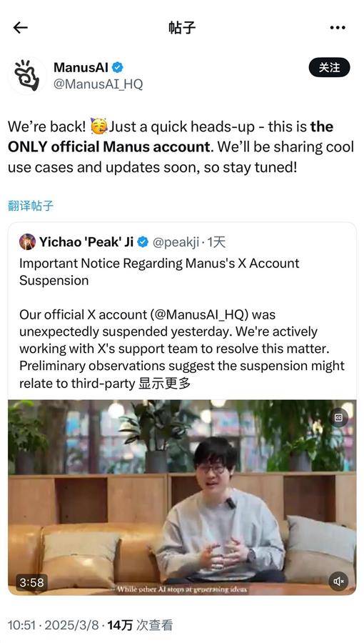Follow ManusAI with the 关注 button
The image size is (364, 643).
(x=329, y=67)
